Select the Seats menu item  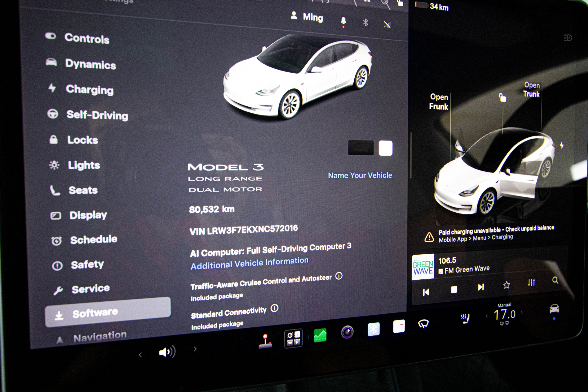coord(74,190)
